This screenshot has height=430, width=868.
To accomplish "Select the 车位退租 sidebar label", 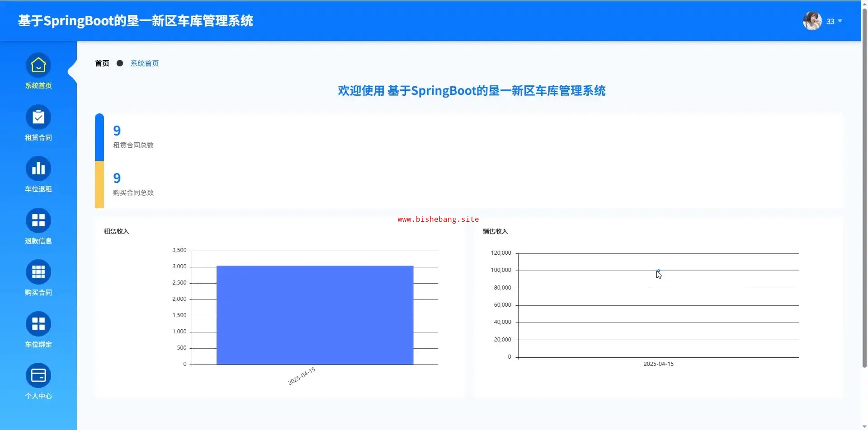I will coord(38,189).
